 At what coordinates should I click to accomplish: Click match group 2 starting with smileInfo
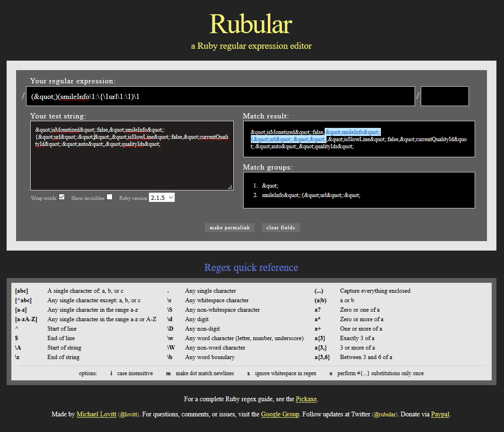(x=311, y=195)
